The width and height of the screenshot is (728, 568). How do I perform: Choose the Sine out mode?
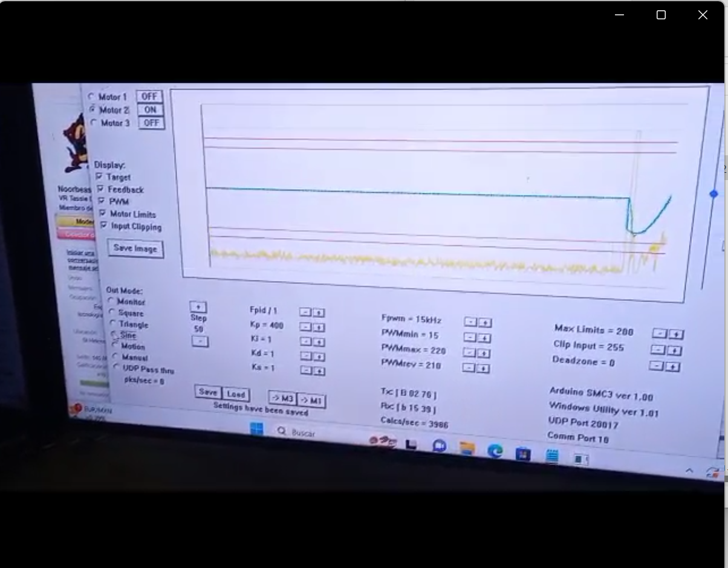114,334
